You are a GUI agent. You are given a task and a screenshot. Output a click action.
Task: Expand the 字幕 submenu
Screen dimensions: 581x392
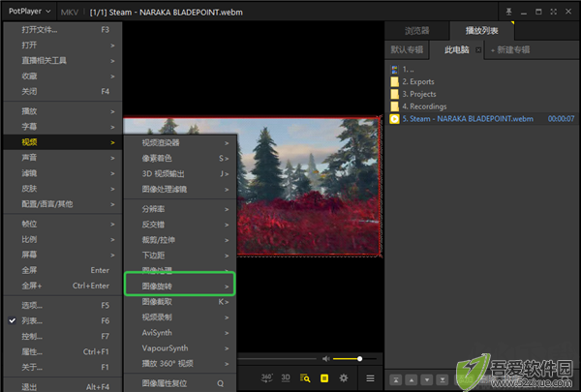tap(63, 127)
